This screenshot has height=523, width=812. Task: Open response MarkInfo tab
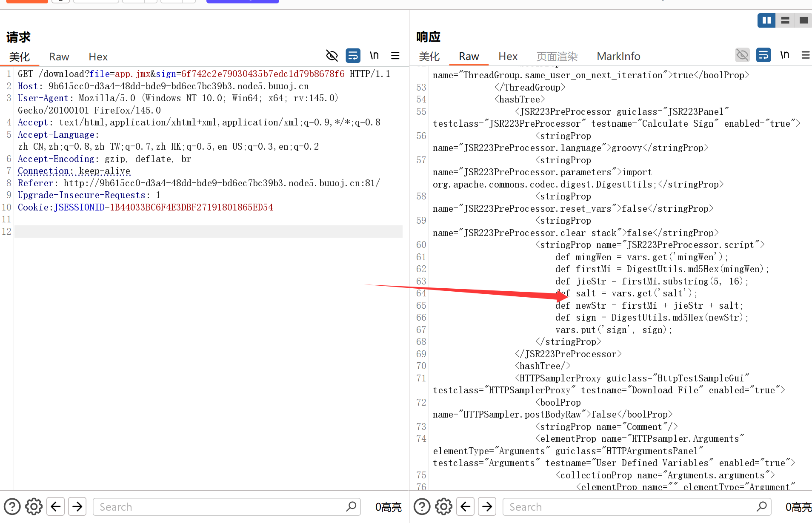coord(619,57)
